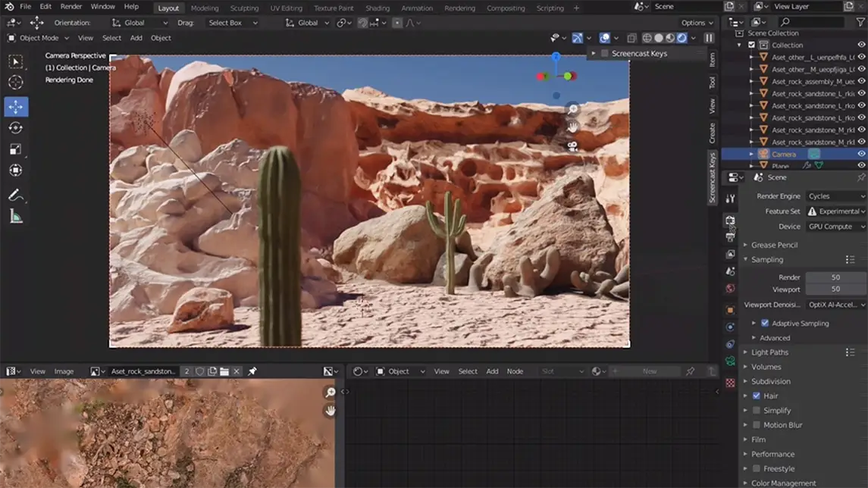Select the Move tool in the toolbar
This screenshot has width=868, height=488.
[x=16, y=107]
